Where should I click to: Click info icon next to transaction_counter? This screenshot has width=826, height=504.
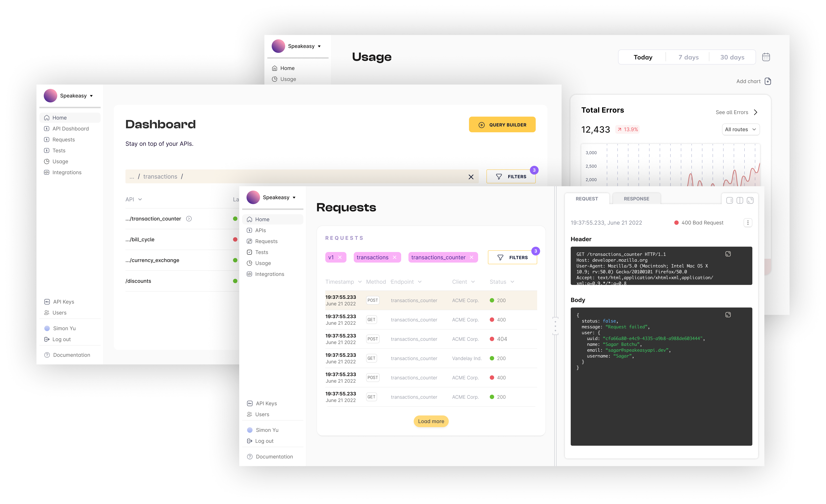point(189,219)
